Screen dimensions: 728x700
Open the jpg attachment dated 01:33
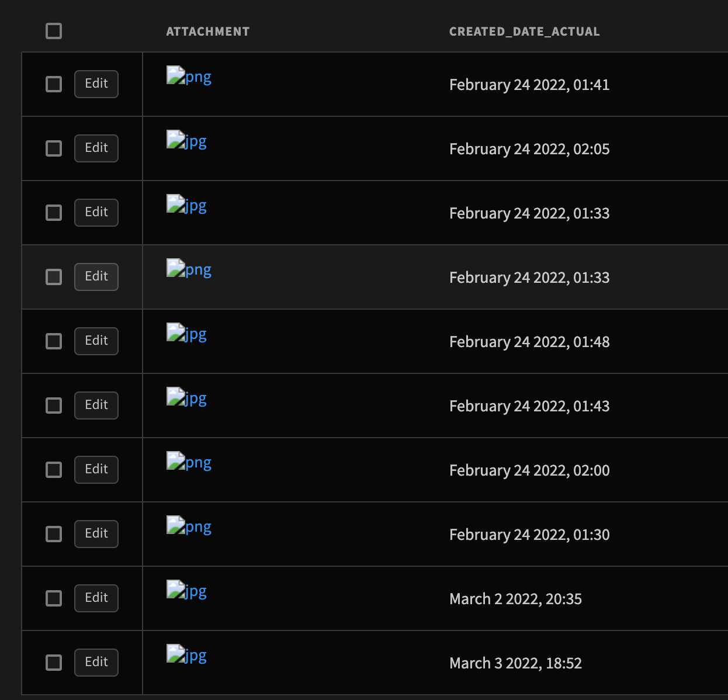(x=186, y=205)
